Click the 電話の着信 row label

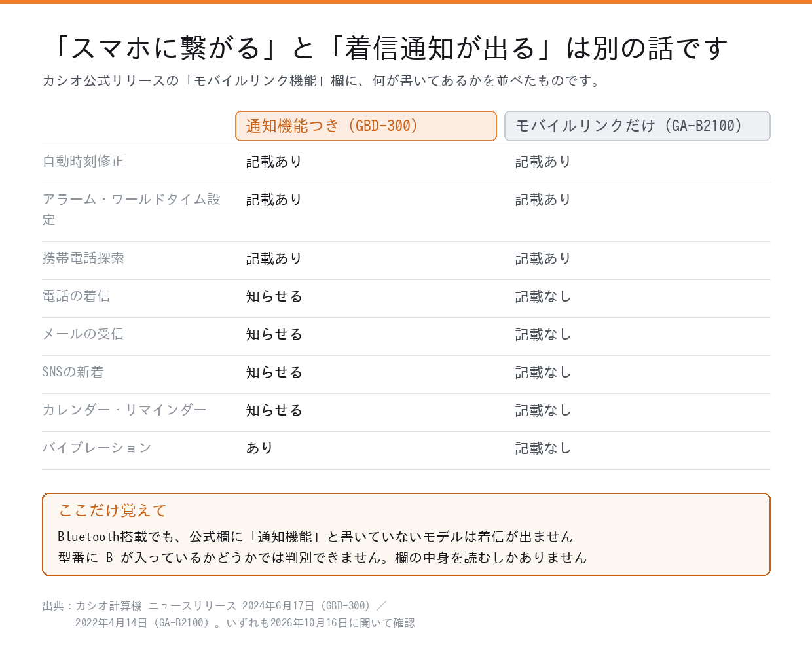77,296
